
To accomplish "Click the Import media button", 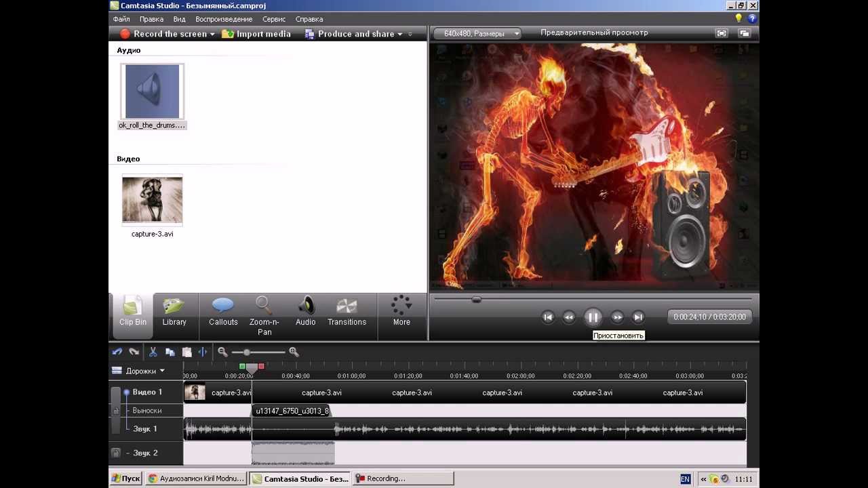I will pyautogui.click(x=256, y=34).
